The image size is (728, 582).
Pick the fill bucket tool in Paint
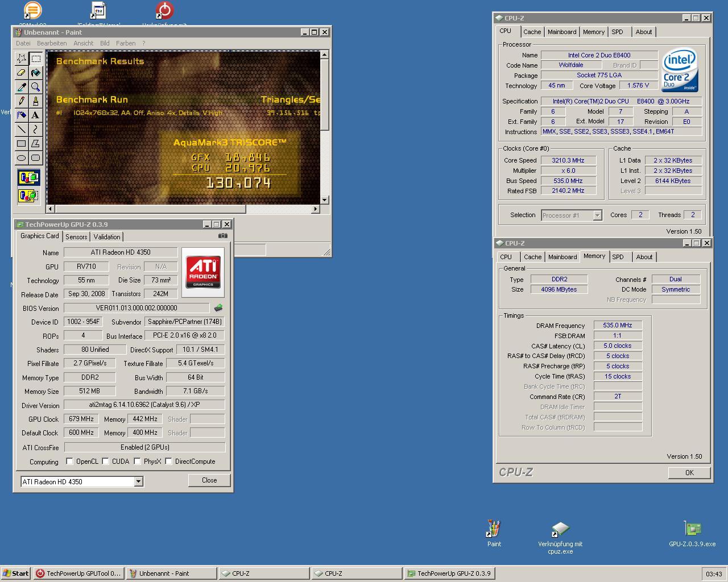[x=36, y=73]
